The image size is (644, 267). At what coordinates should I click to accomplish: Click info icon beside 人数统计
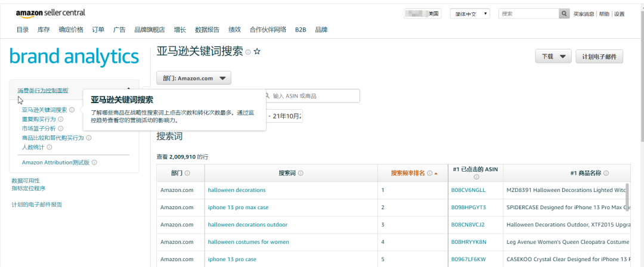point(49,147)
